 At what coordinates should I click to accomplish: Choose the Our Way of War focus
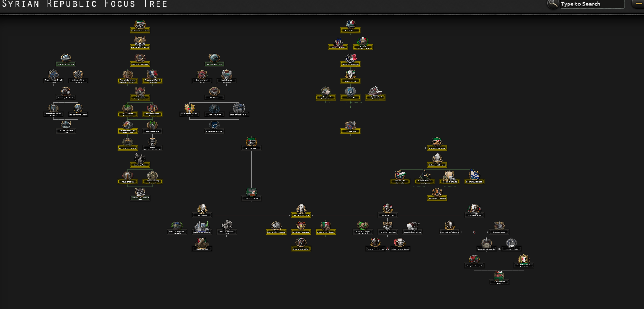pos(140,161)
